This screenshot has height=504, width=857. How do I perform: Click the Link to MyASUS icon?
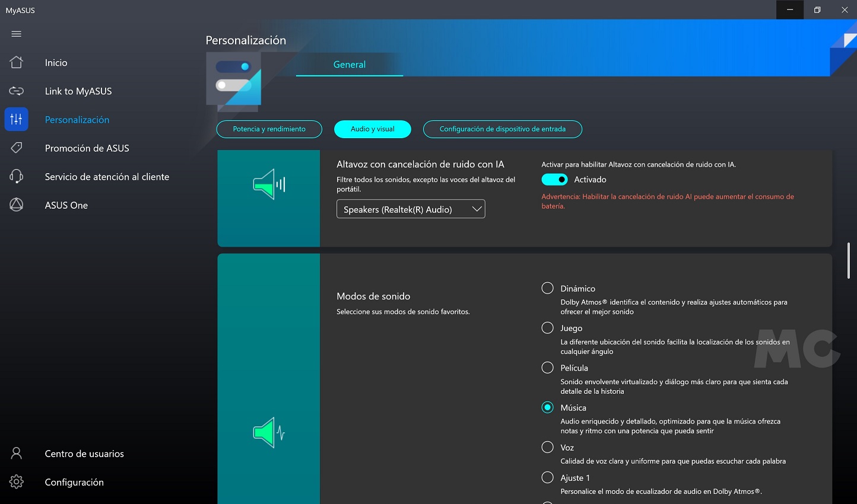point(16,91)
